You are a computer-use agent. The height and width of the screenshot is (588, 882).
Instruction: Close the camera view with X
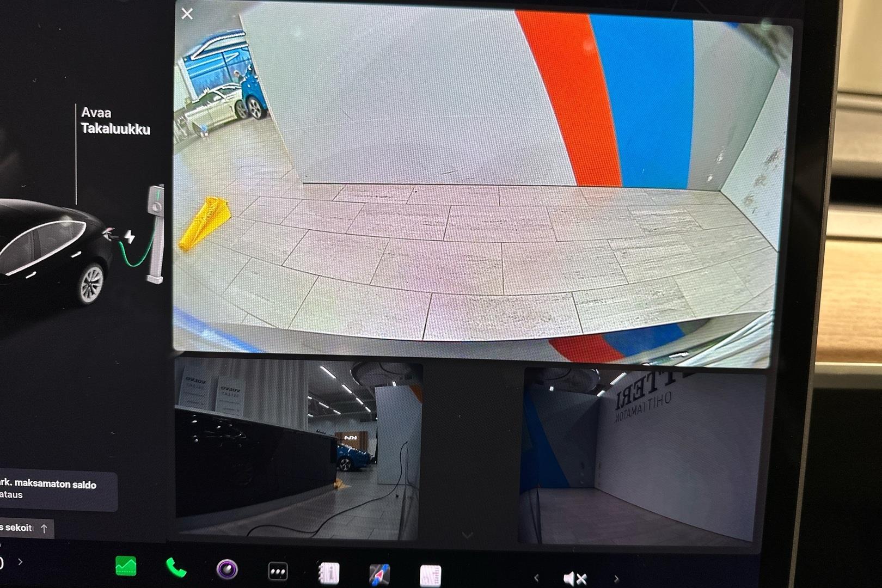tap(187, 14)
